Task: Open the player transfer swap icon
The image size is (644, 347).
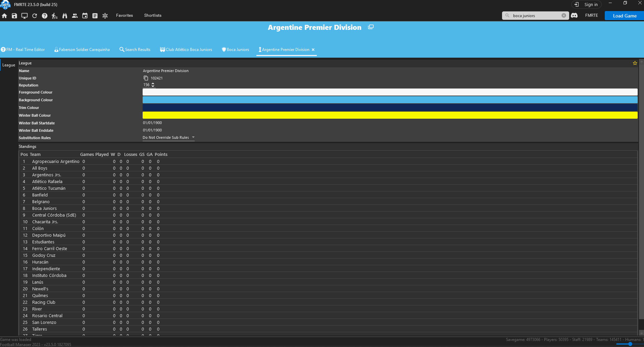Action: tap(55, 16)
